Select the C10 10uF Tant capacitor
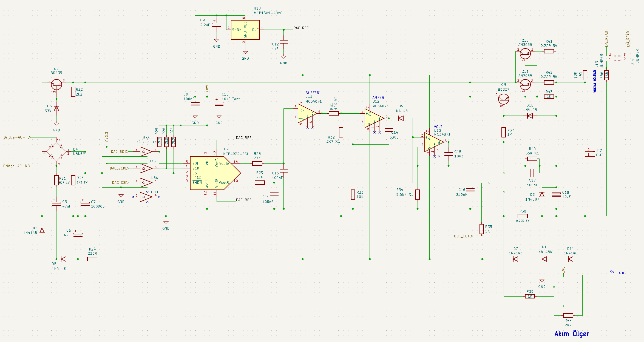Screen dimensions: 644x342 219,104
